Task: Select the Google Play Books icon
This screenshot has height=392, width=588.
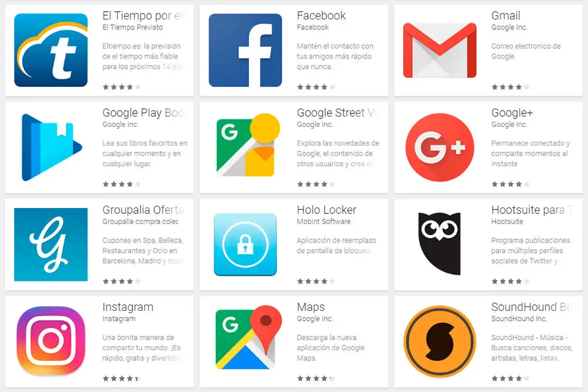Action: [52, 148]
